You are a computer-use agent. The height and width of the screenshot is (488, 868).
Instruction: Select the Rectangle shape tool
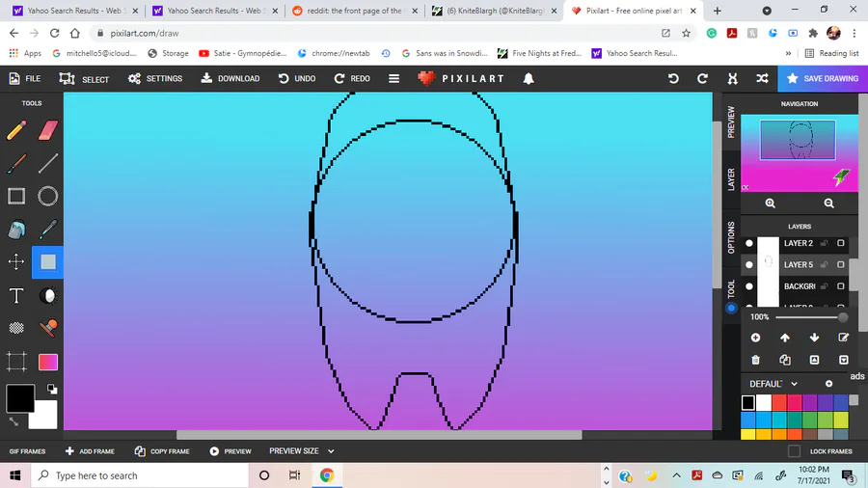[16, 196]
